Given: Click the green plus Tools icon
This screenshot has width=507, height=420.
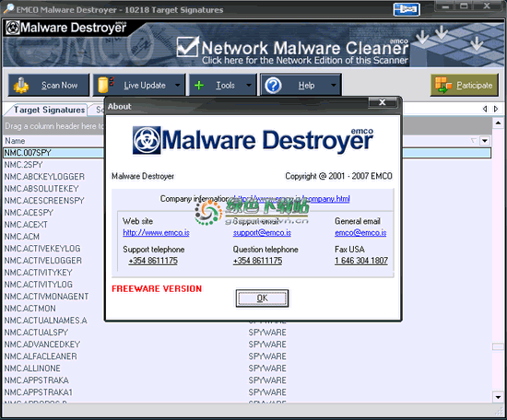Looking at the screenshot, I should 199,86.
